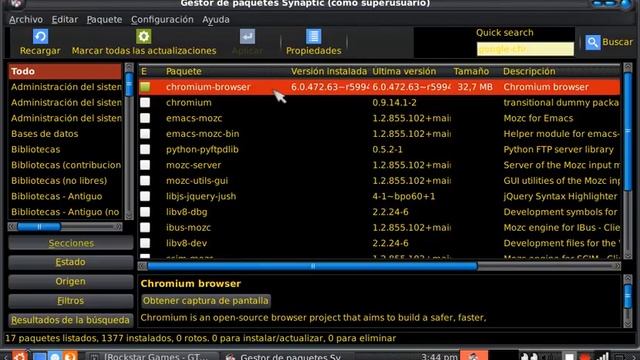Viewport: 640px width, 360px height.
Task: Select Bibliotecas (contribucion section
Action: (65, 165)
